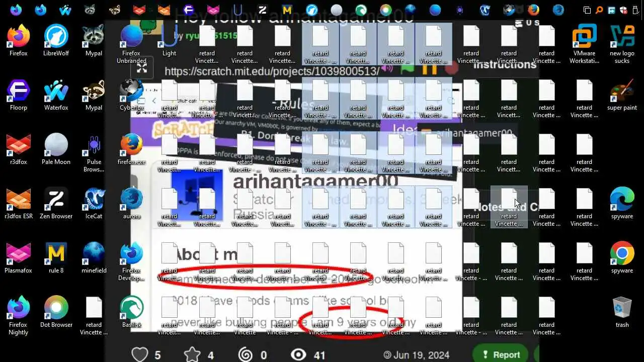Click the Waterfox icon in the top bar

pos(65,10)
